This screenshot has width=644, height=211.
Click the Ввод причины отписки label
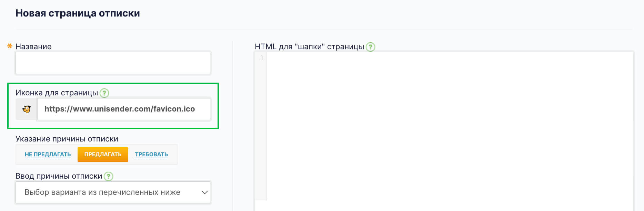(x=59, y=176)
